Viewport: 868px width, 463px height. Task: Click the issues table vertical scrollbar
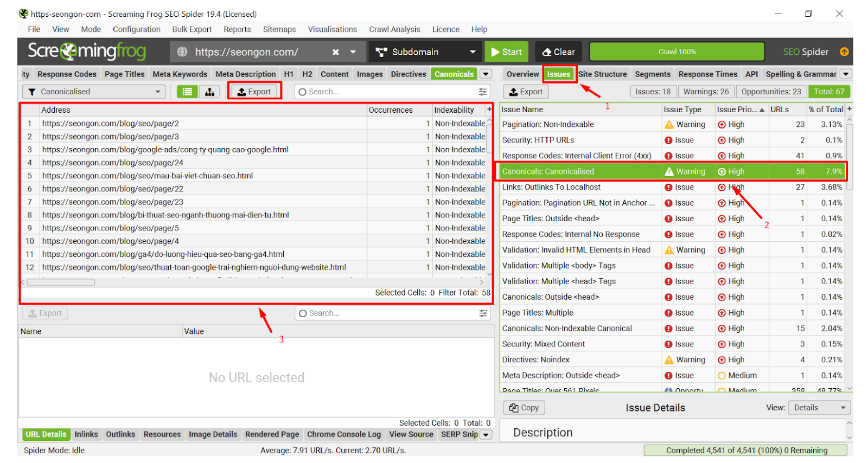pyautogui.click(x=850, y=157)
